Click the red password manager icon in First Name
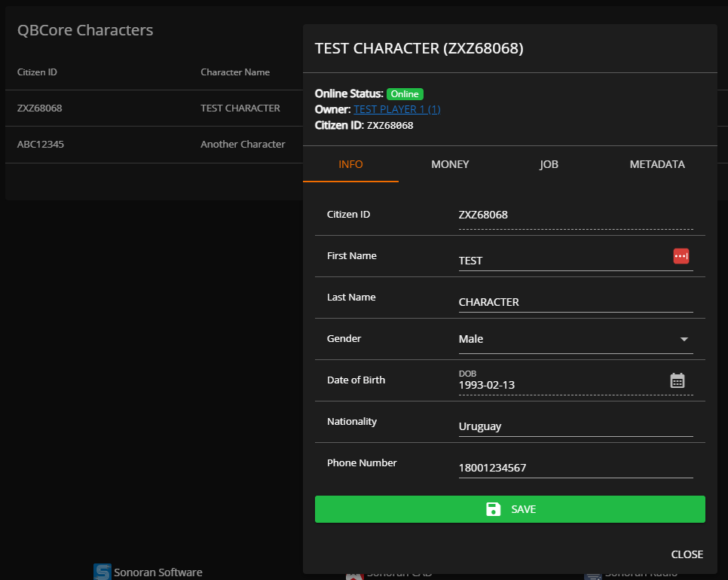The image size is (728, 580). tap(681, 256)
